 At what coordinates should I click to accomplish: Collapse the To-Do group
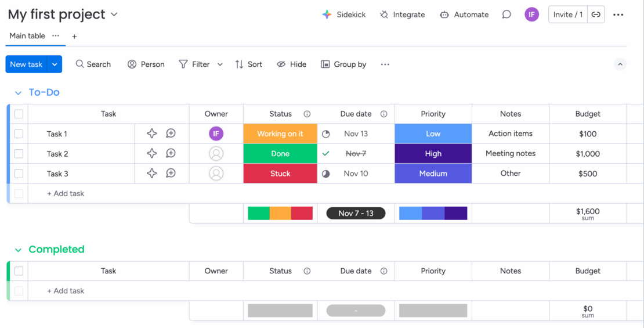tap(18, 93)
